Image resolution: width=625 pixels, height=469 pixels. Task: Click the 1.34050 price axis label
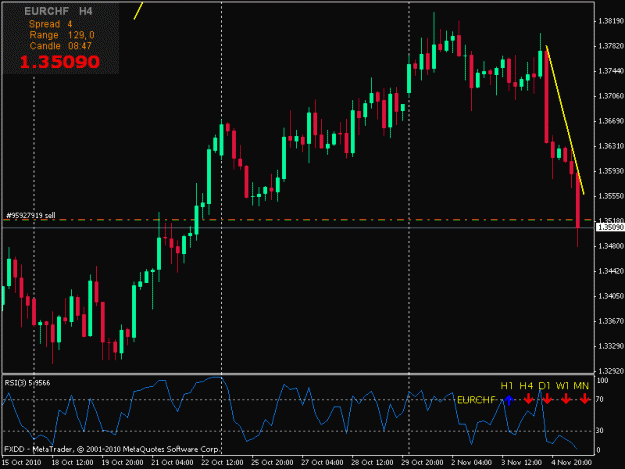click(x=611, y=296)
